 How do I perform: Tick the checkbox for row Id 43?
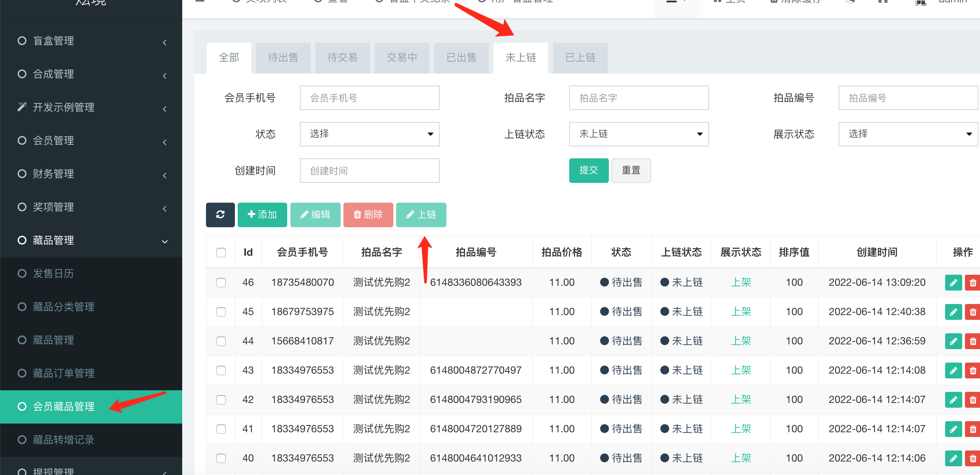[x=221, y=370]
